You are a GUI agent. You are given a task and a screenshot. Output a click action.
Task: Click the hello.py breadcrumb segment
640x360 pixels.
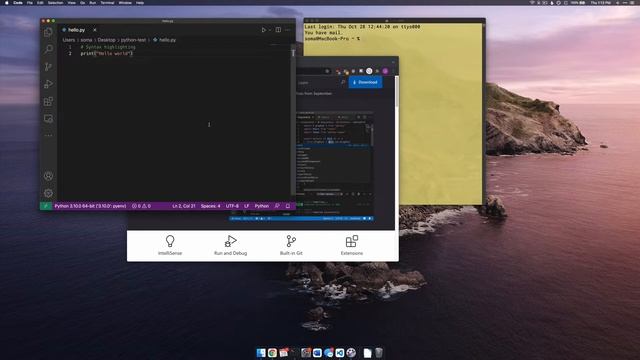point(164,40)
